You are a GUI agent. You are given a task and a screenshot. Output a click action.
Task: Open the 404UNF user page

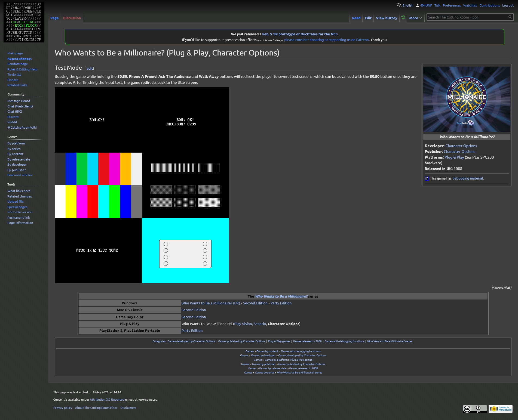pyautogui.click(x=426, y=5)
